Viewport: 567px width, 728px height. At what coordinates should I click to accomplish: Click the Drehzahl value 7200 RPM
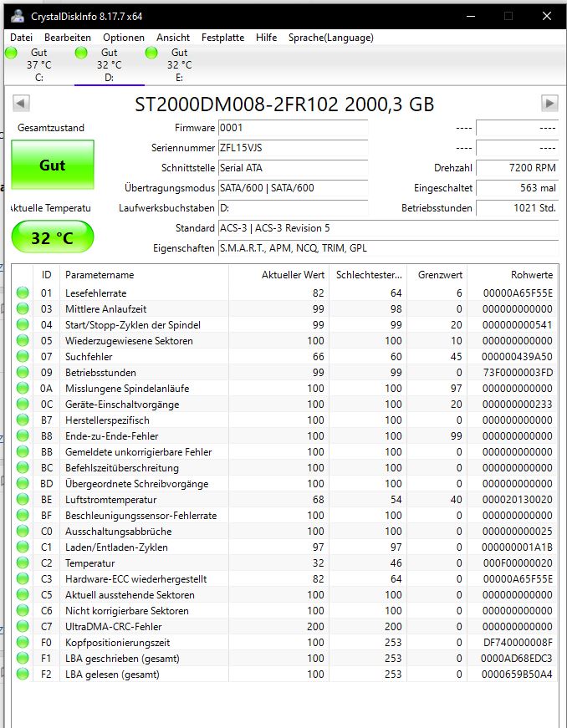518,168
